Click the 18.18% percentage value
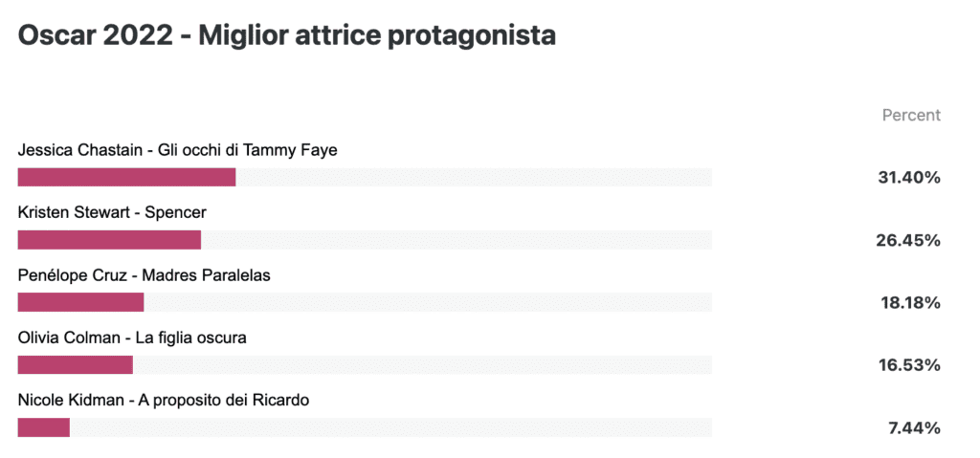This screenshot has width=980, height=458. (x=911, y=303)
